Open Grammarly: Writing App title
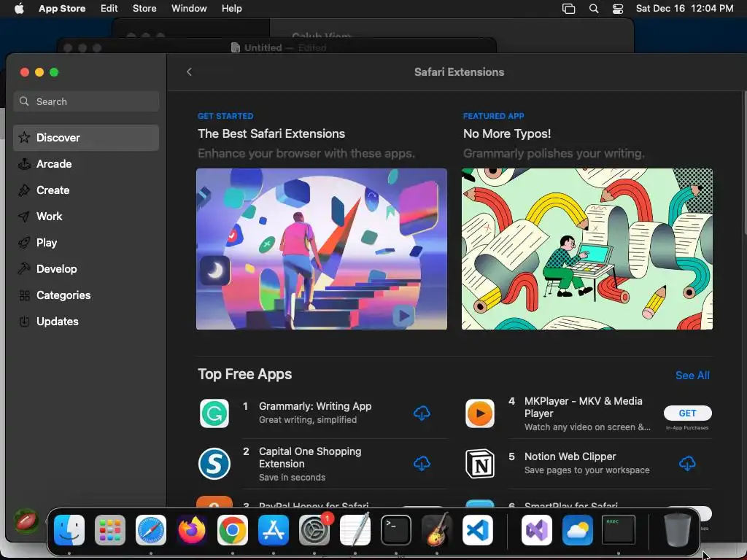The image size is (747, 560). pos(315,406)
